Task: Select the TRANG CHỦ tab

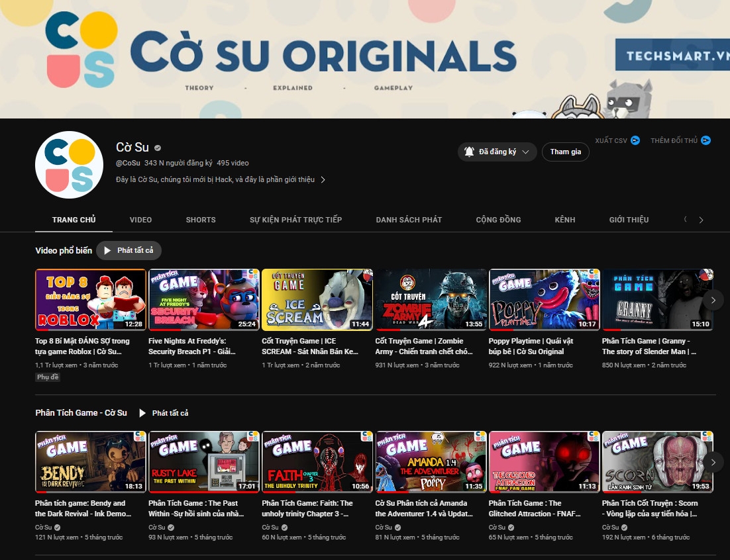Action: pos(74,220)
